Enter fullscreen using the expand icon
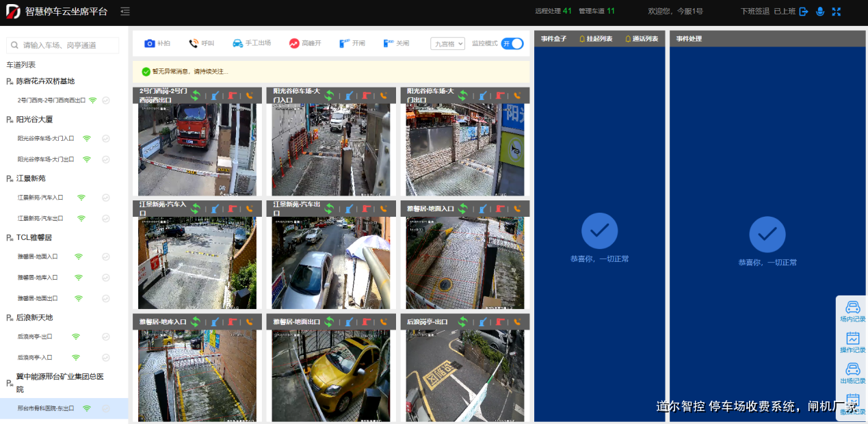This screenshot has height=424, width=868. coord(836,12)
